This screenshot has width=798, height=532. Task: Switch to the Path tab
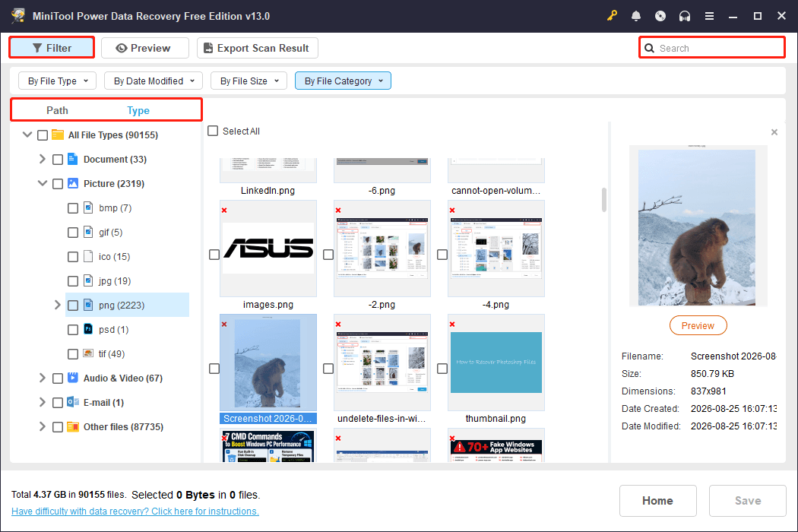pyautogui.click(x=58, y=110)
